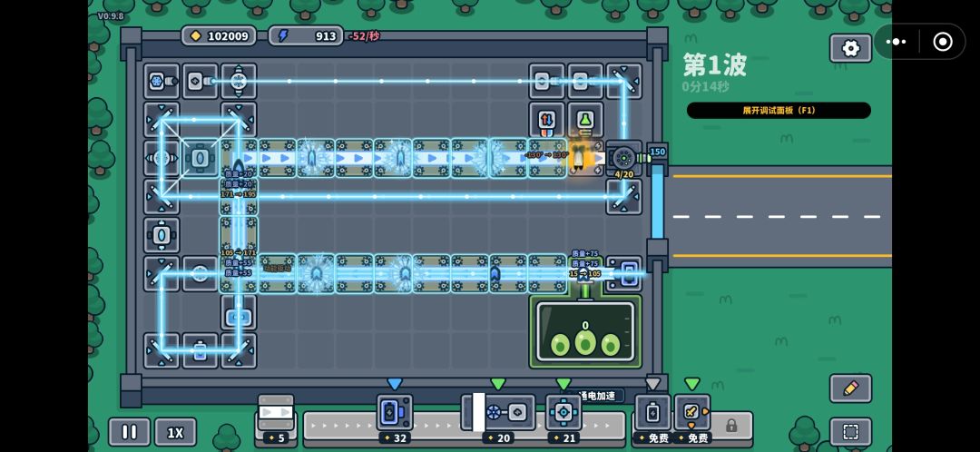This screenshot has height=452, width=980.
Task: Select the battery tile in the bottom-left mirror row
Action: 200,350
